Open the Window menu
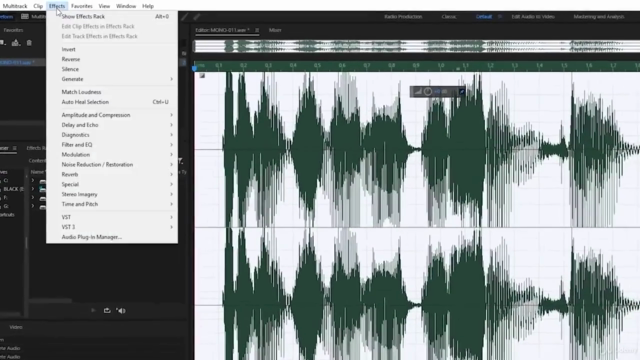This screenshot has width=640, height=360. (126, 6)
